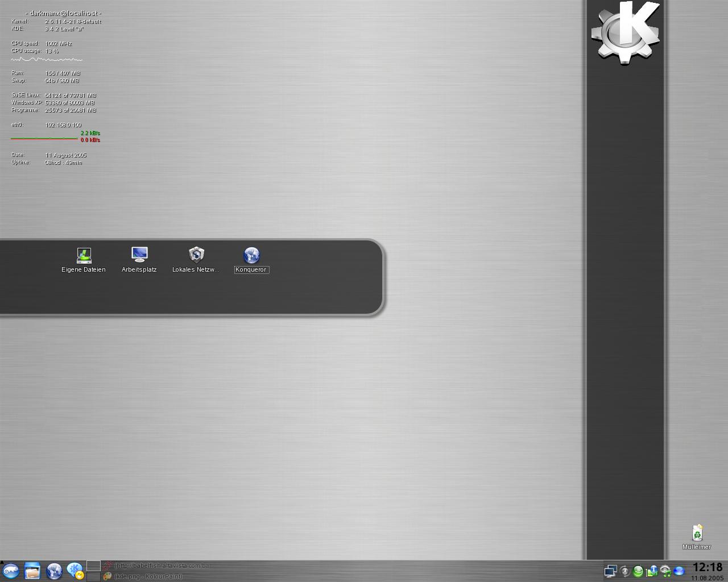Click the Windows XP disk usage value
This screenshot has width=728, height=582.
point(71,103)
